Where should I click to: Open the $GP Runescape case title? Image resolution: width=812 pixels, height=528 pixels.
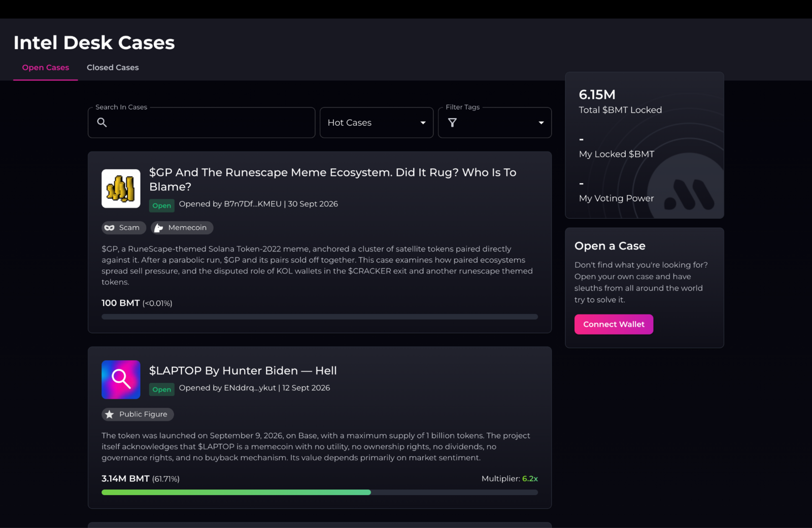tap(333, 180)
